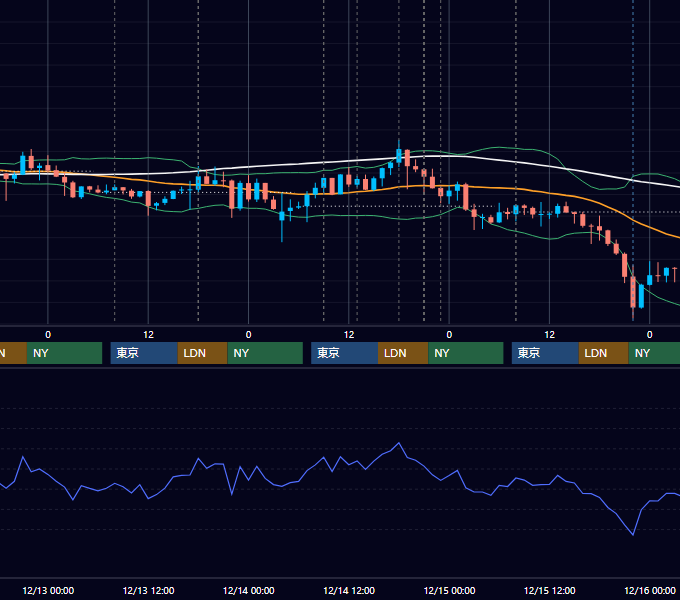Screen dimensions: 680x600
Task: Select the NY session block starting 12/14 evening
Action: 466,353
